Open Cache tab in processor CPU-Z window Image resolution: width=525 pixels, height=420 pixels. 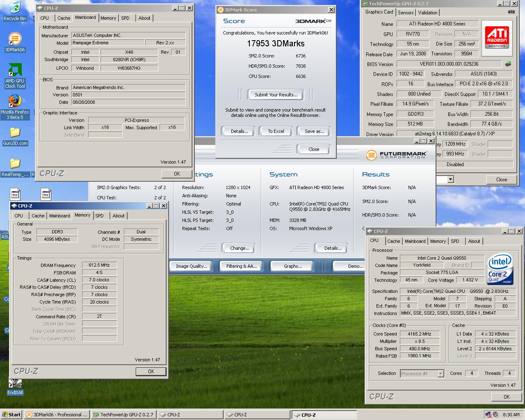point(393,241)
